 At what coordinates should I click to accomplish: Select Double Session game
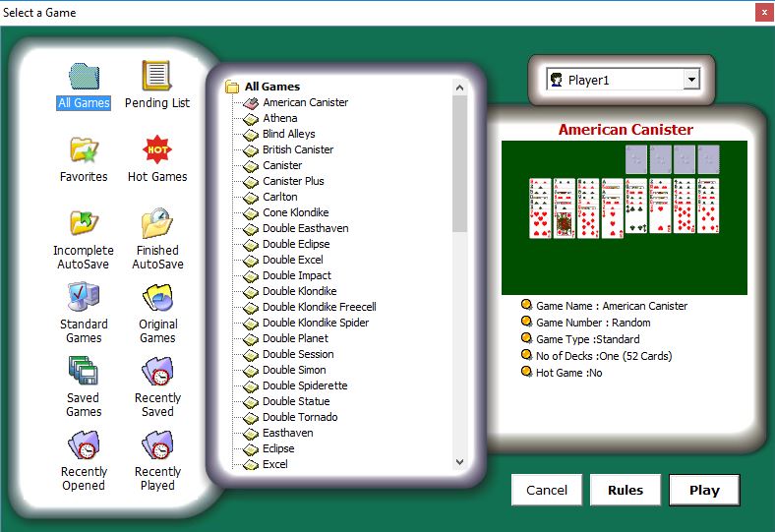[298, 354]
